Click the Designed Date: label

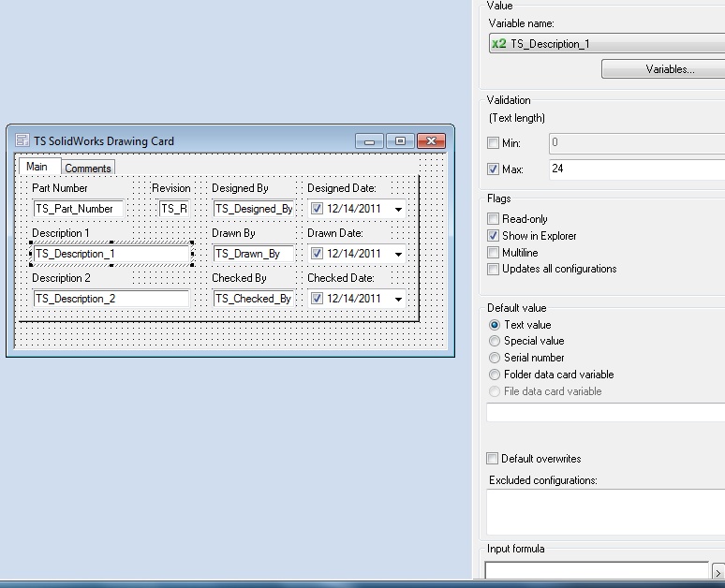pos(342,188)
